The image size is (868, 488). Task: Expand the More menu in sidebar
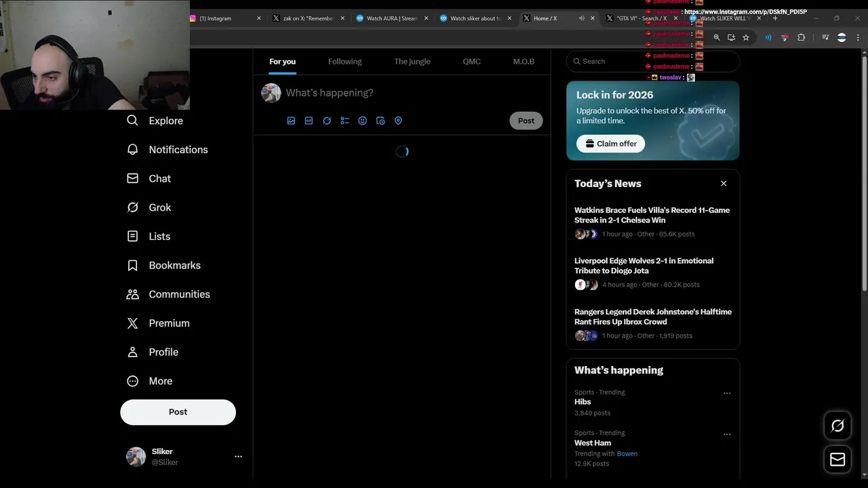click(x=150, y=381)
